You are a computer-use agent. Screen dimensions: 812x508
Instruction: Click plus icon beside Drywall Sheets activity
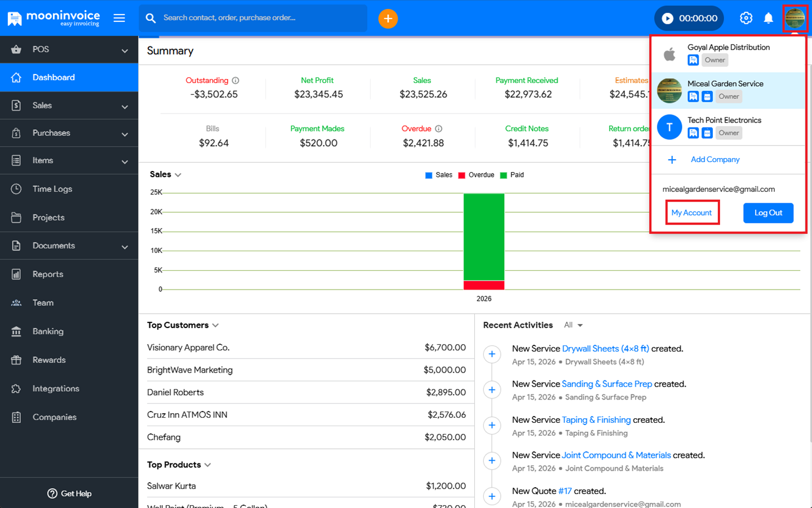coord(492,354)
